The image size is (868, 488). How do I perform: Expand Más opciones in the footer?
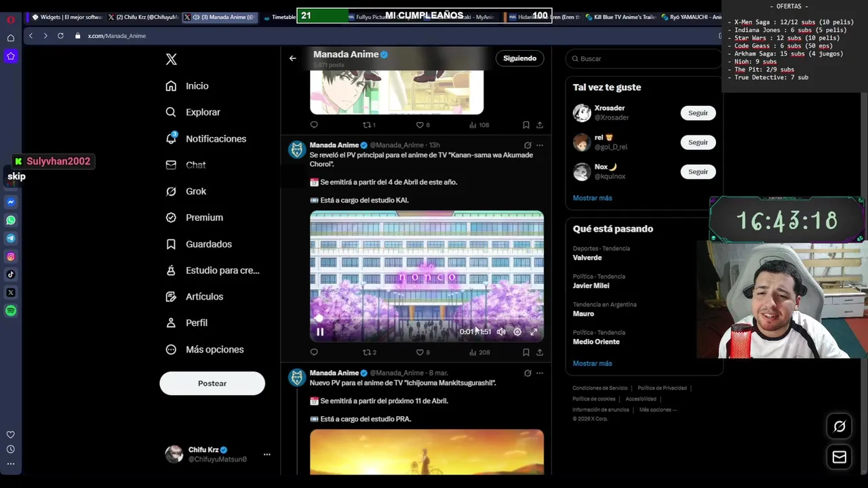click(658, 409)
